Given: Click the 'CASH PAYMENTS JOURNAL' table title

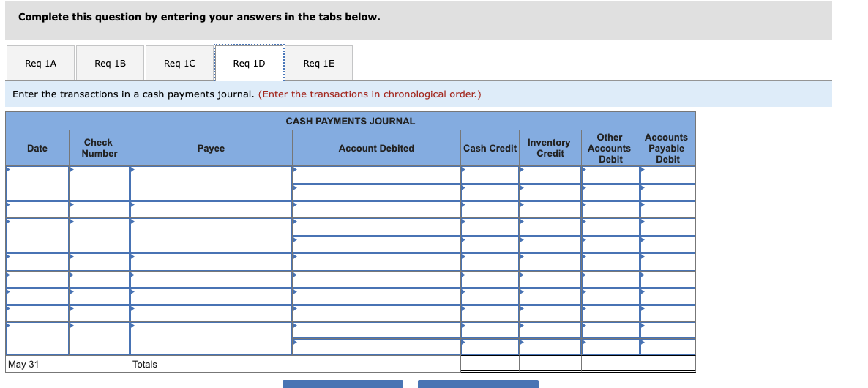Looking at the screenshot, I should coord(351,122).
